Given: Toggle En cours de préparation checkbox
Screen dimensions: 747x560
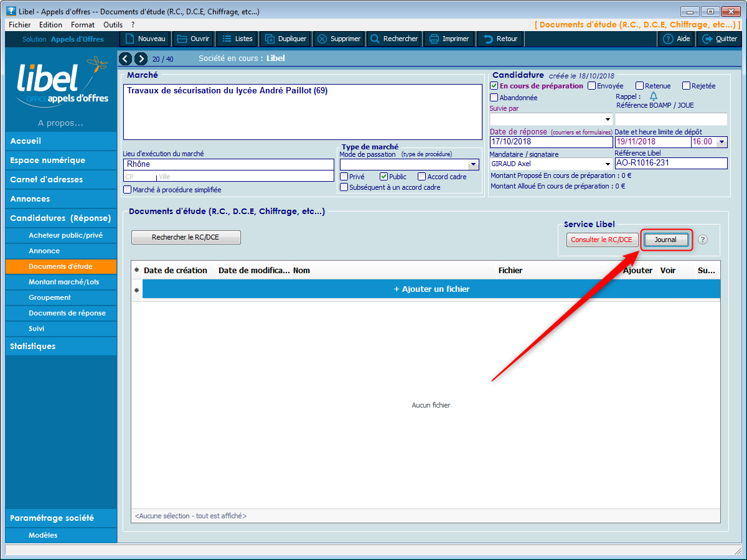Looking at the screenshot, I should (x=494, y=86).
